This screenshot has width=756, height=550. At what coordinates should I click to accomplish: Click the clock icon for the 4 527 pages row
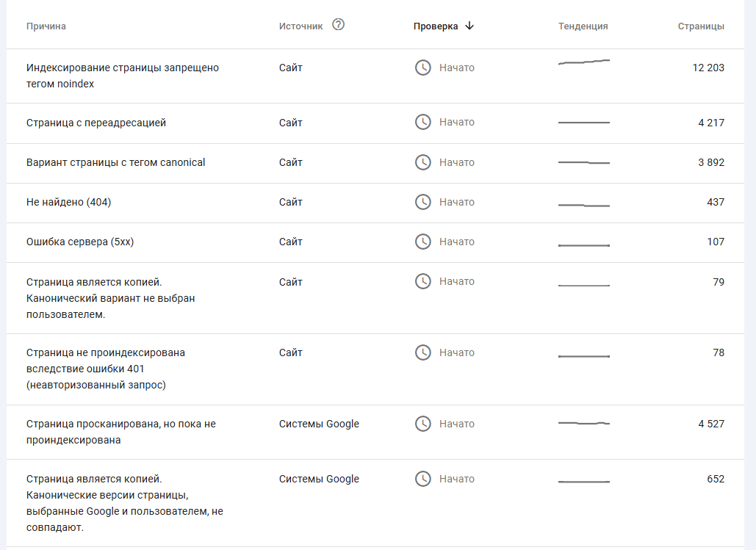pos(423,424)
